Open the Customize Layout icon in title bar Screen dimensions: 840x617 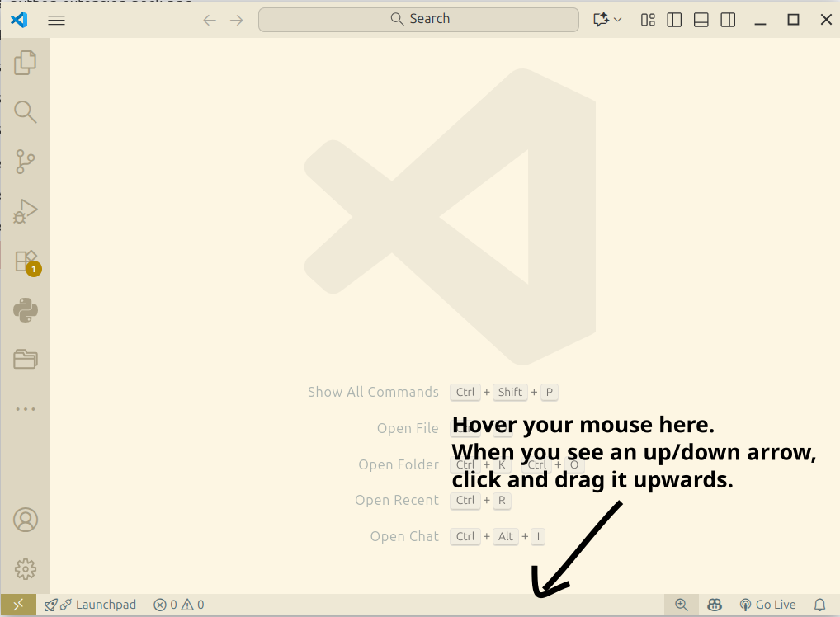(x=648, y=20)
